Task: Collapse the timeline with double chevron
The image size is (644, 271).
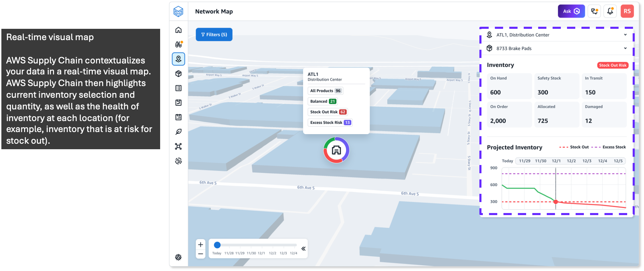Action: (303, 249)
